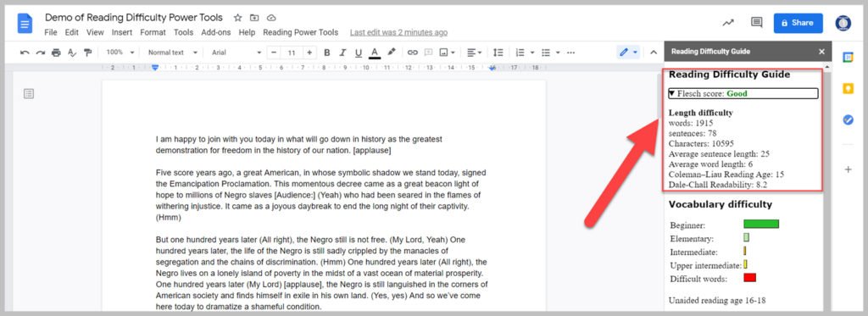
Task: Open the Google Keep side panel icon
Action: [x=848, y=89]
